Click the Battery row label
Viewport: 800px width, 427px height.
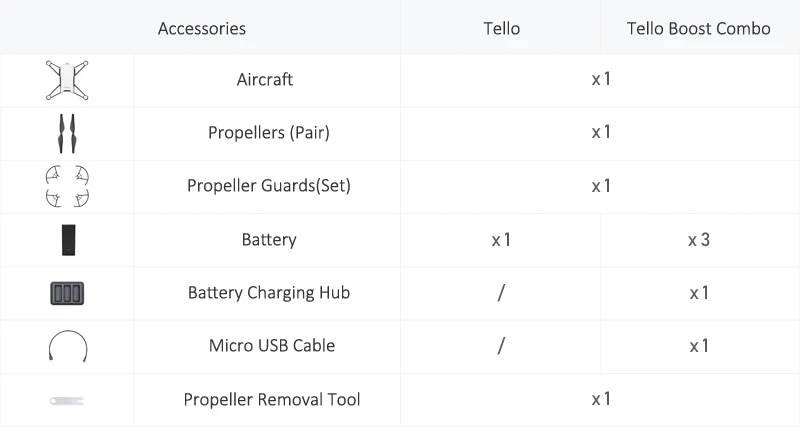click(x=269, y=240)
